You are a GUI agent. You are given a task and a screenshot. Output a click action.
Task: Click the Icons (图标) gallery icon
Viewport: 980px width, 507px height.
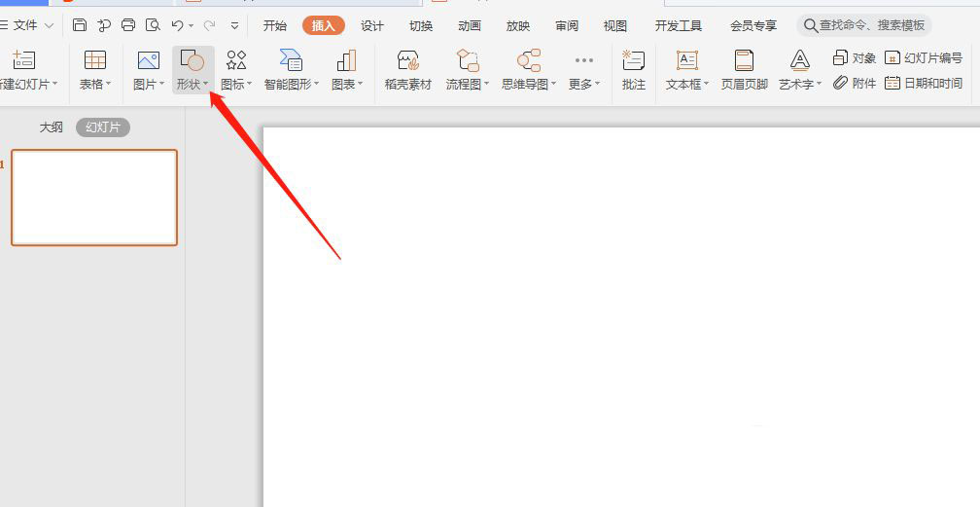pyautogui.click(x=236, y=60)
